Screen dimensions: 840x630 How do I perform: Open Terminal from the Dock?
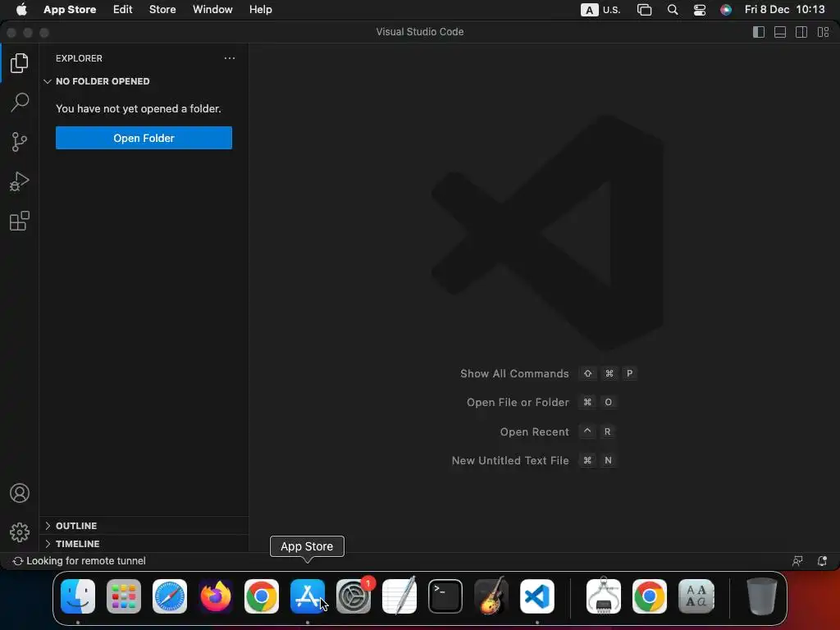click(445, 596)
